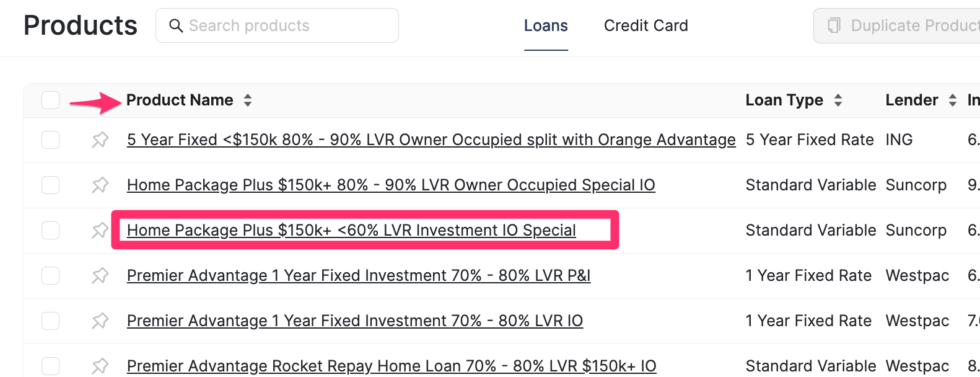Focus the Search products field
Screen dimensions: 980x377
point(285,25)
